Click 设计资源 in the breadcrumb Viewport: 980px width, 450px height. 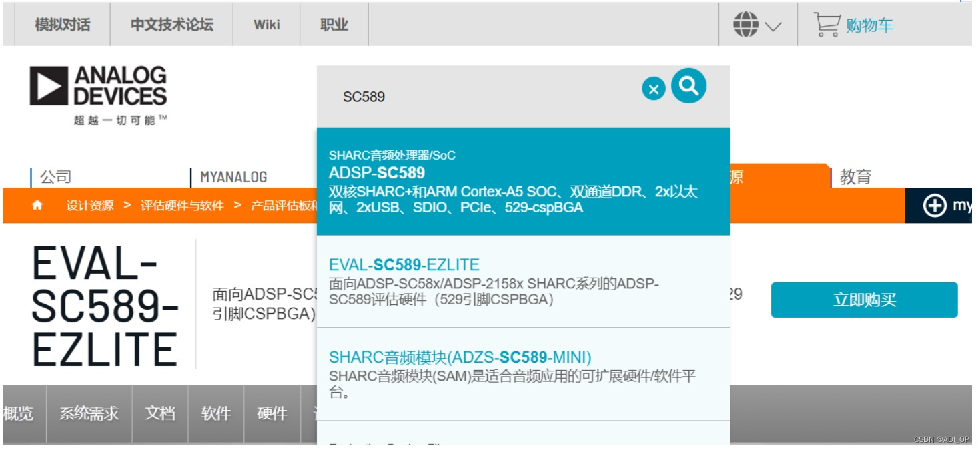(x=89, y=206)
